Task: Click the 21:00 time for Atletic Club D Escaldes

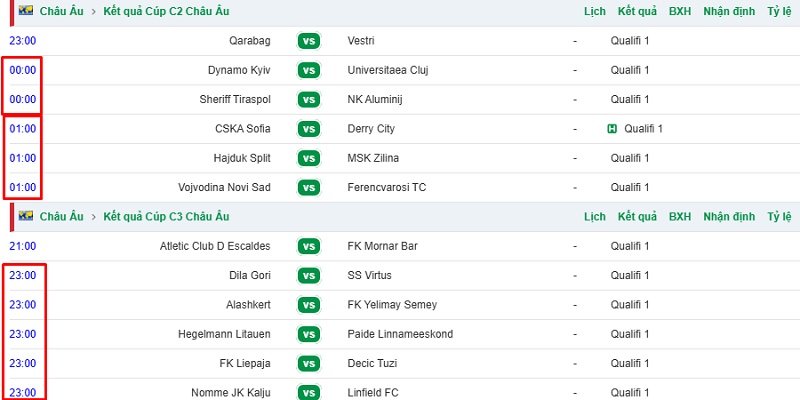Action: tap(22, 246)
